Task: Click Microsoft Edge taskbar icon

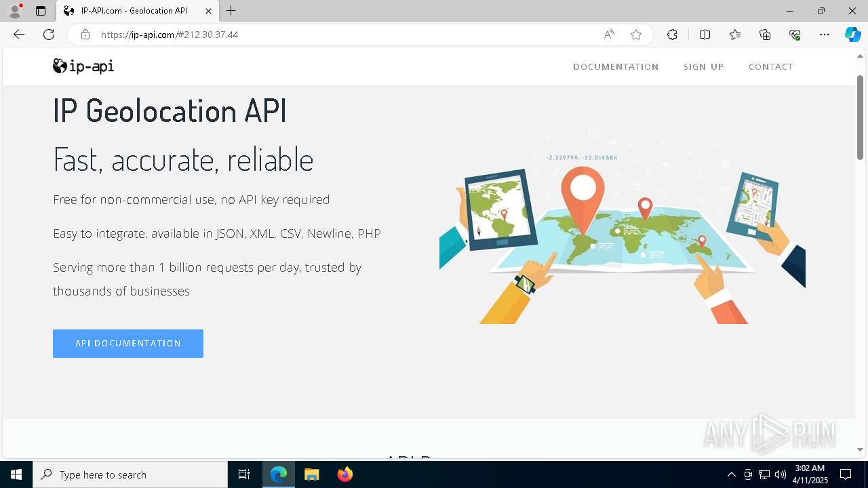Action: click(279, 474)
